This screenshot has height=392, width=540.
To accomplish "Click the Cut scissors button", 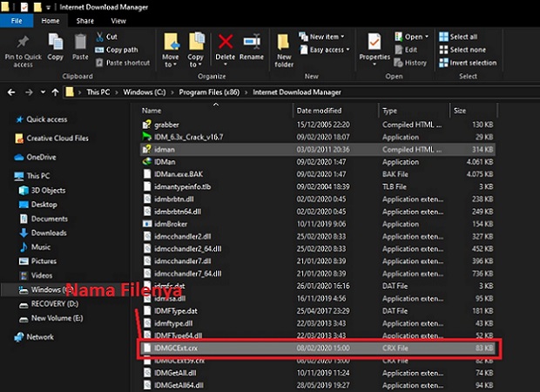I will point(111,37).
